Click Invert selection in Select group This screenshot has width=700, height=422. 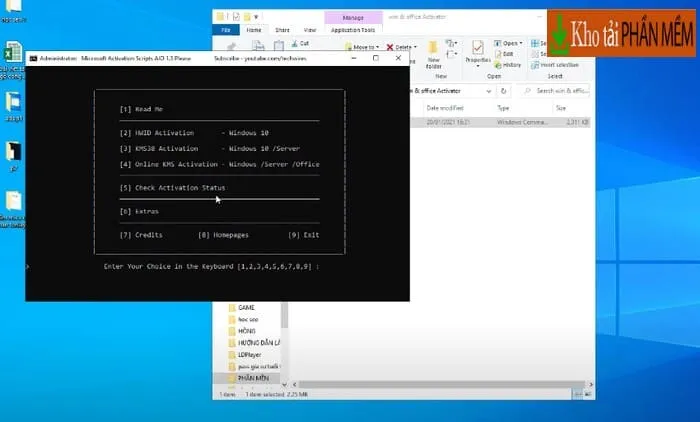pyautogui.click(x=554, y=65)
